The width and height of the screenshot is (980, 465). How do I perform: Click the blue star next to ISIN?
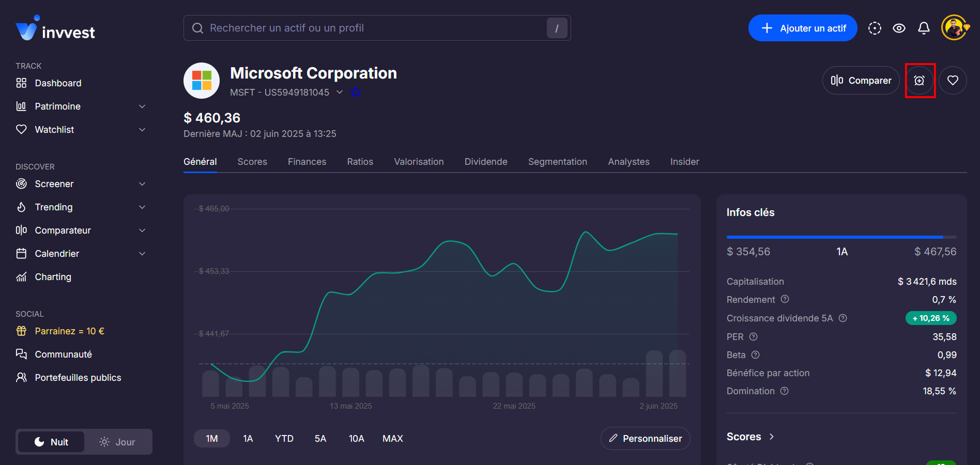356,92
